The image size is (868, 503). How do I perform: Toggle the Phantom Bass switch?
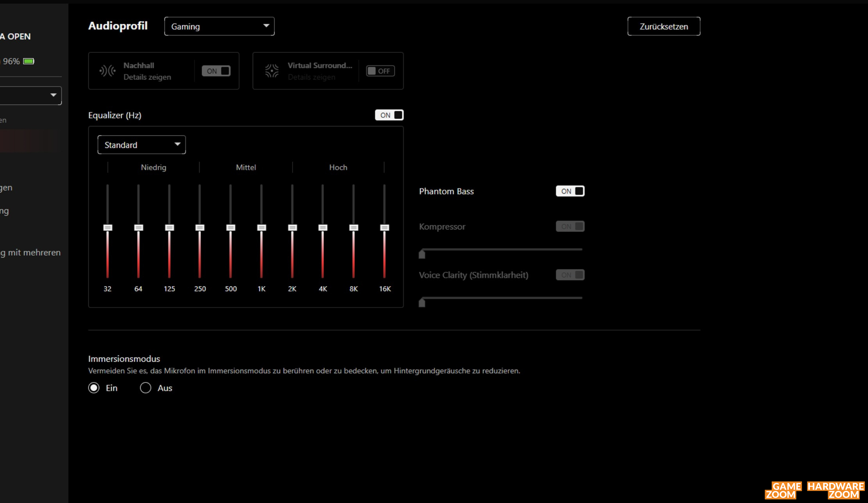pos(570,191)
